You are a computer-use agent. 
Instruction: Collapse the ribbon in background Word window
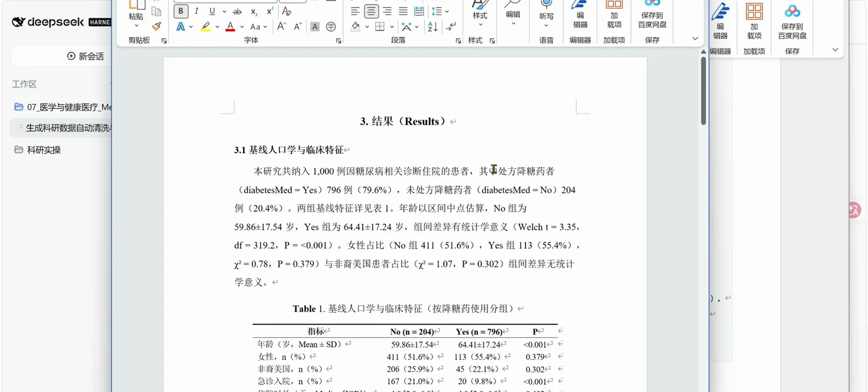[835, 49]
